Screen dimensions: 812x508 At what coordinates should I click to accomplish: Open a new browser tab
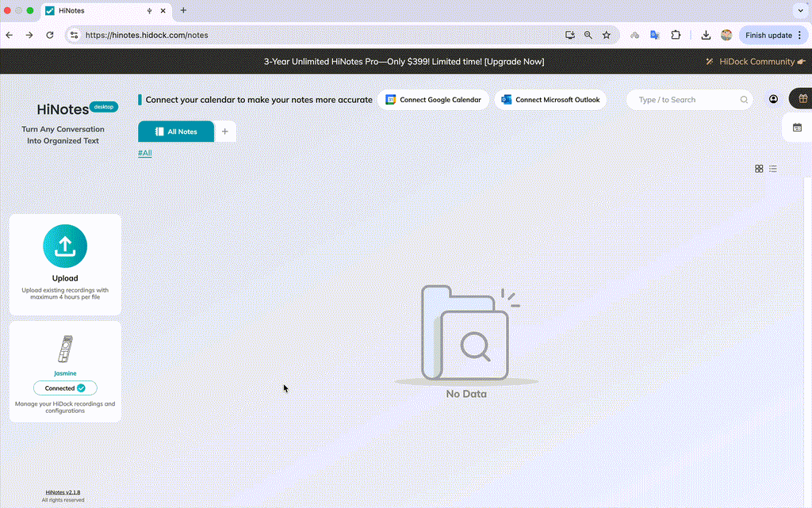(x=183, y=10)
